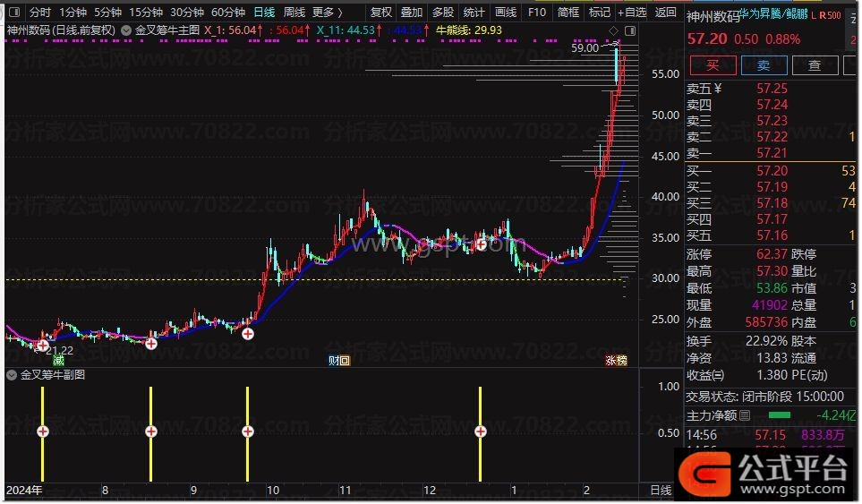This screenshot has height=504, width=862.
Task: Select the 5分钟 period
Action: coord(107,13)
